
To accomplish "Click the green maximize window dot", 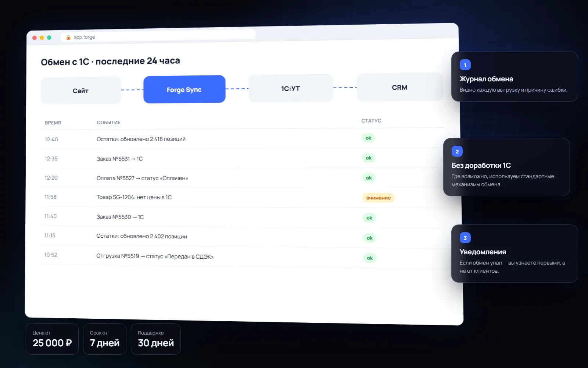I will [49, 38].
